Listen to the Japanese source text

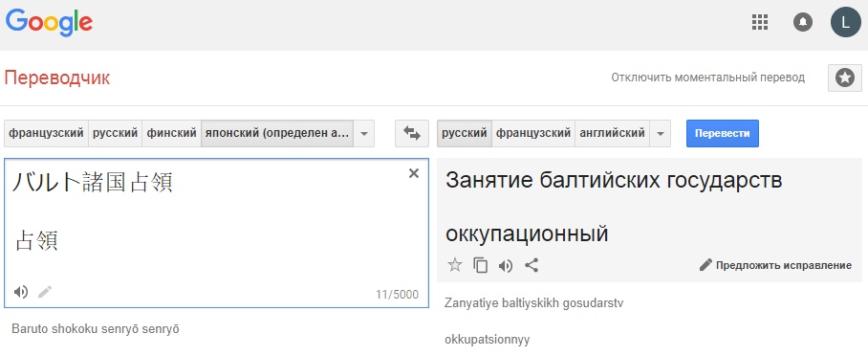point(21,292)
